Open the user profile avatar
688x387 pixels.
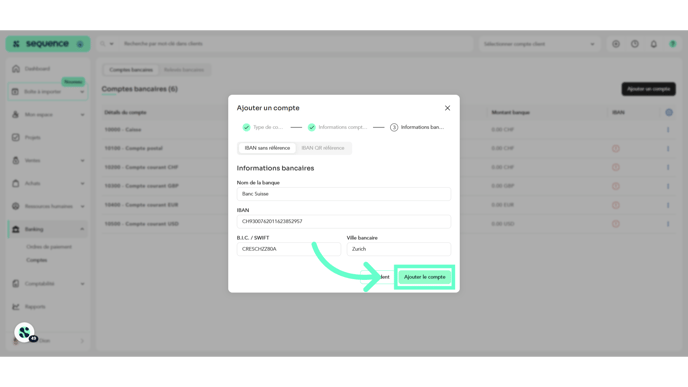[673, 44]
